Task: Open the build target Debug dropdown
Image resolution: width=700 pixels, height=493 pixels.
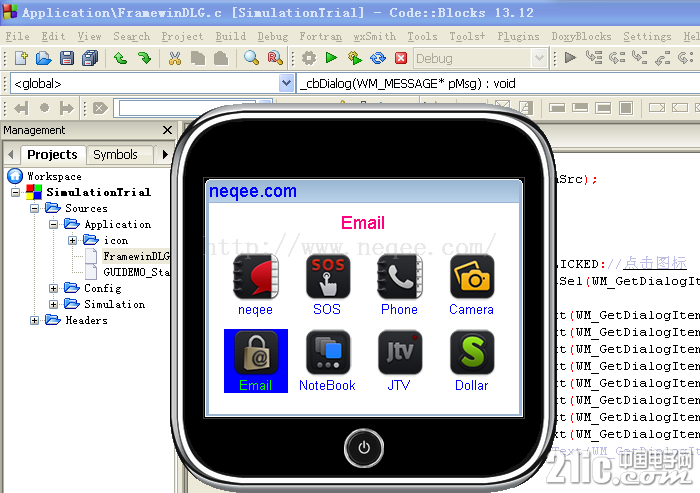Action: 539,58
